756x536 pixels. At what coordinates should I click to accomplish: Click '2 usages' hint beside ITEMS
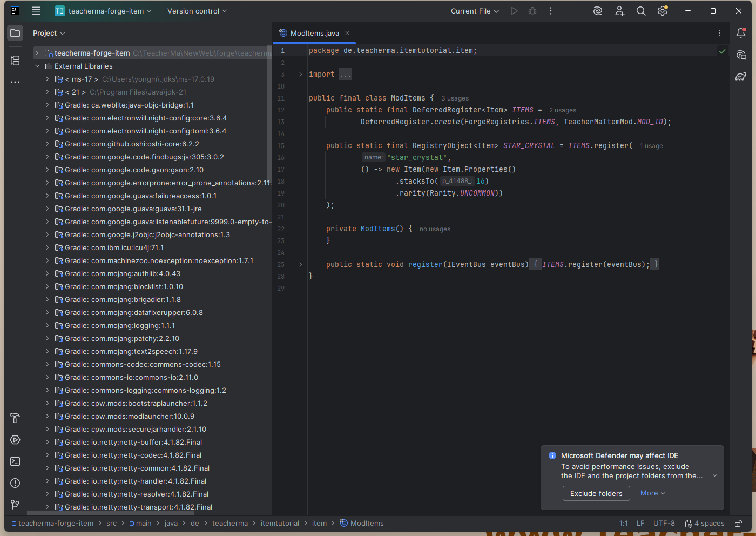(563, 110)
